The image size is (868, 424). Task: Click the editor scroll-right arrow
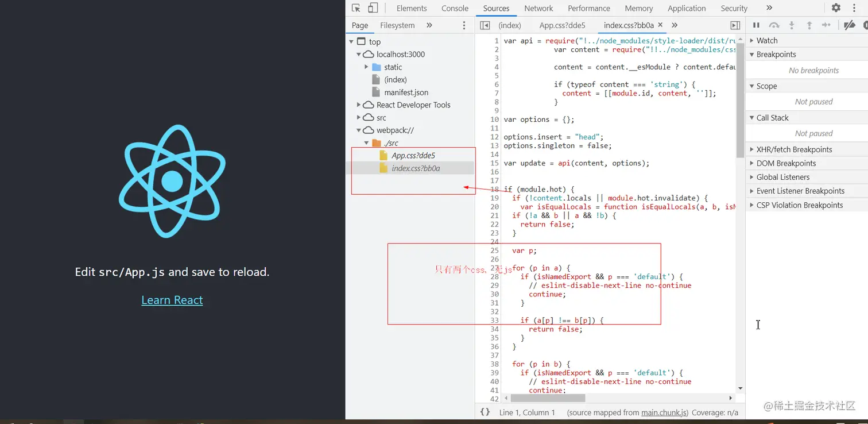[731, 398]
